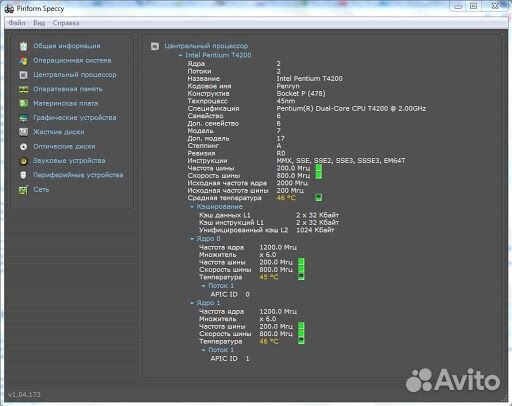Click the Кодовое имя value Penryn
512x406 pixels.
(x=288, y=86)
